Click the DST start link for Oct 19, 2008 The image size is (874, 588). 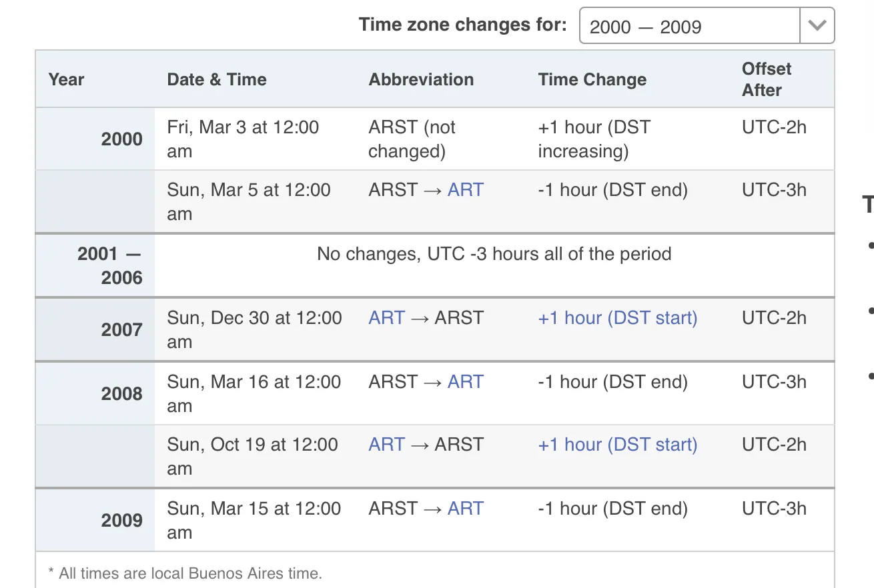(x=617, y=445)
